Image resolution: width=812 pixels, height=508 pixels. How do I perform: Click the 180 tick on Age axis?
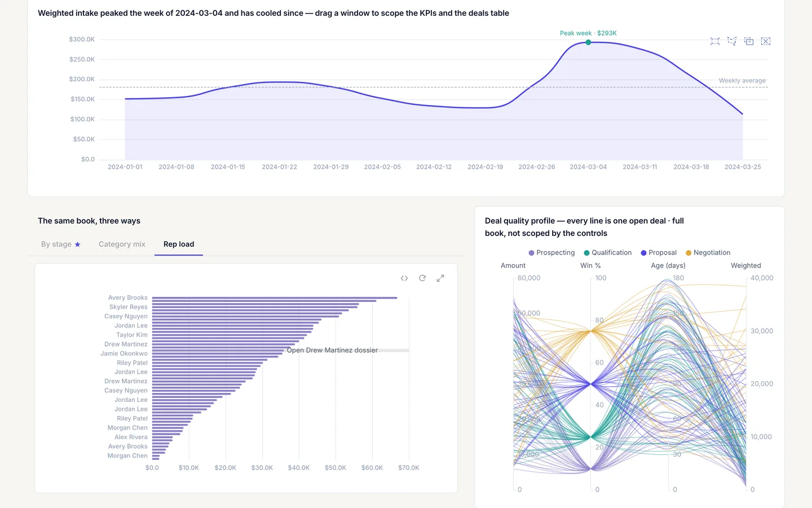click(678, 278)
